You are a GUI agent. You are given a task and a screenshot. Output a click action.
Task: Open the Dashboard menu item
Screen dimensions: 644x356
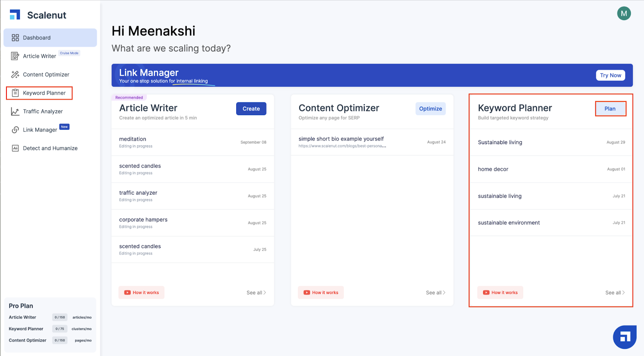coord(50,37)
